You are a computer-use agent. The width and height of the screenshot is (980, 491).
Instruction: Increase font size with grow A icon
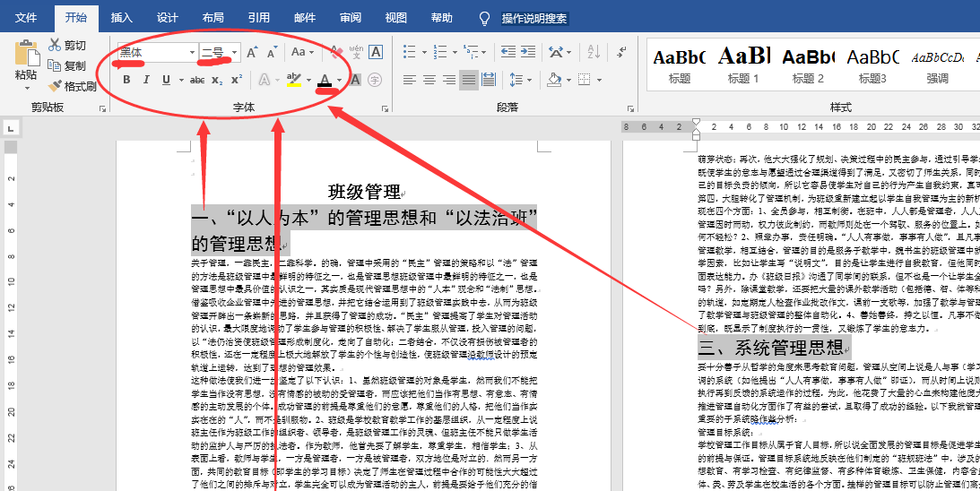[251, 53]
